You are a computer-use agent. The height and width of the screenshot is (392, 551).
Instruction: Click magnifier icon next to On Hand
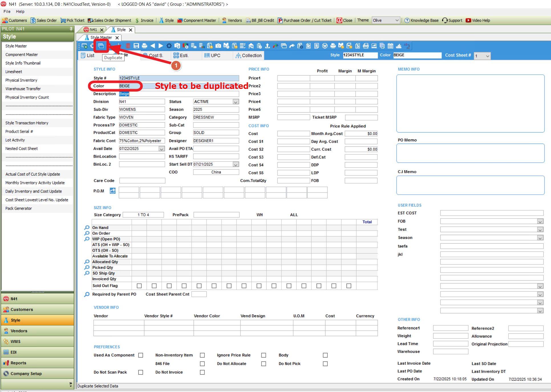coord(87,228)
